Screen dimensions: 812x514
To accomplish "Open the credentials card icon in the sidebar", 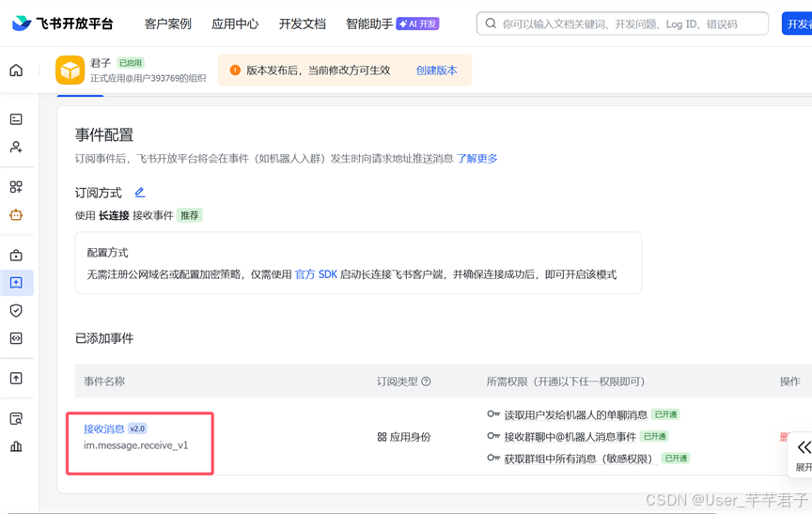I will [16, 119].
